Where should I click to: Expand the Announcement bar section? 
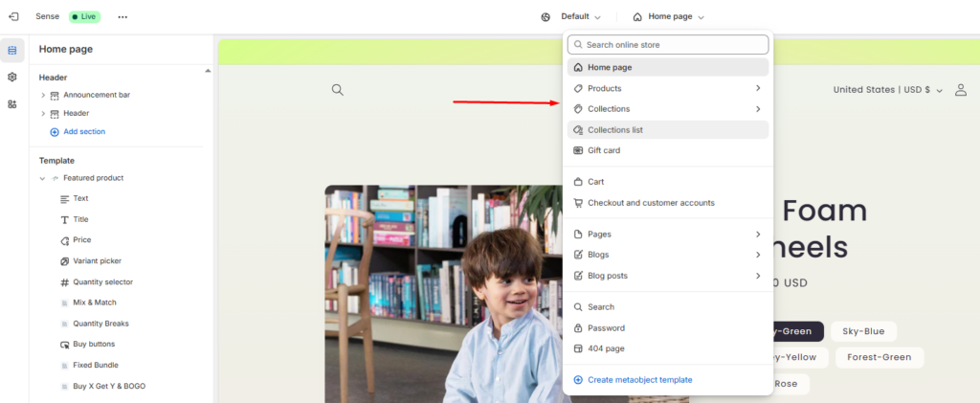[x=43, y=95]
